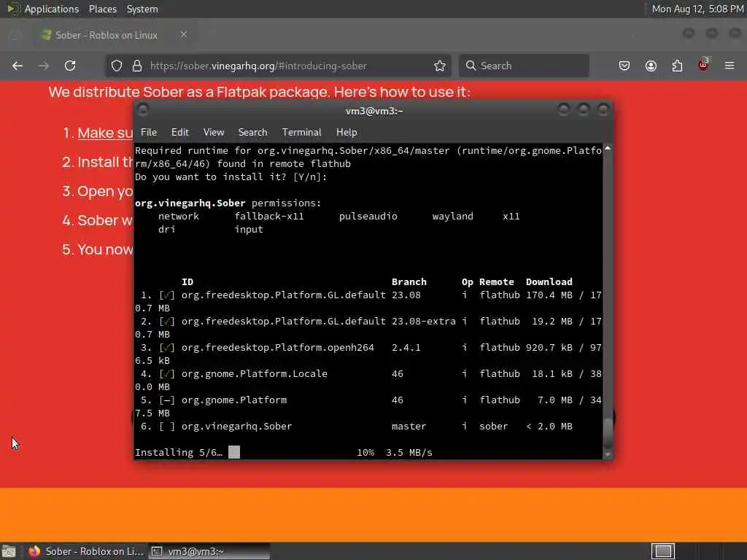Click the terminal scrollbar up arrow
Viewport: 747px width, 560px height.
(x=608, y=149)
